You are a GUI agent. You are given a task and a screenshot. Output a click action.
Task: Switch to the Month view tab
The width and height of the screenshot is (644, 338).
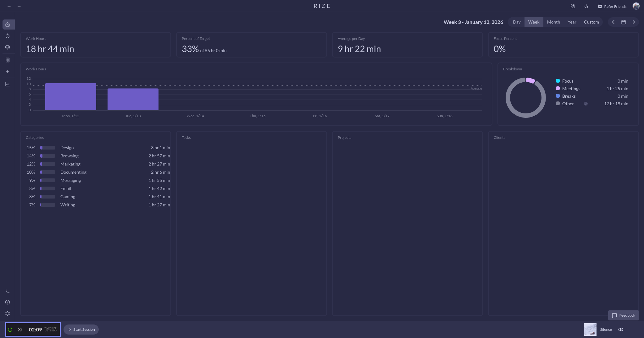click(553, 22)
